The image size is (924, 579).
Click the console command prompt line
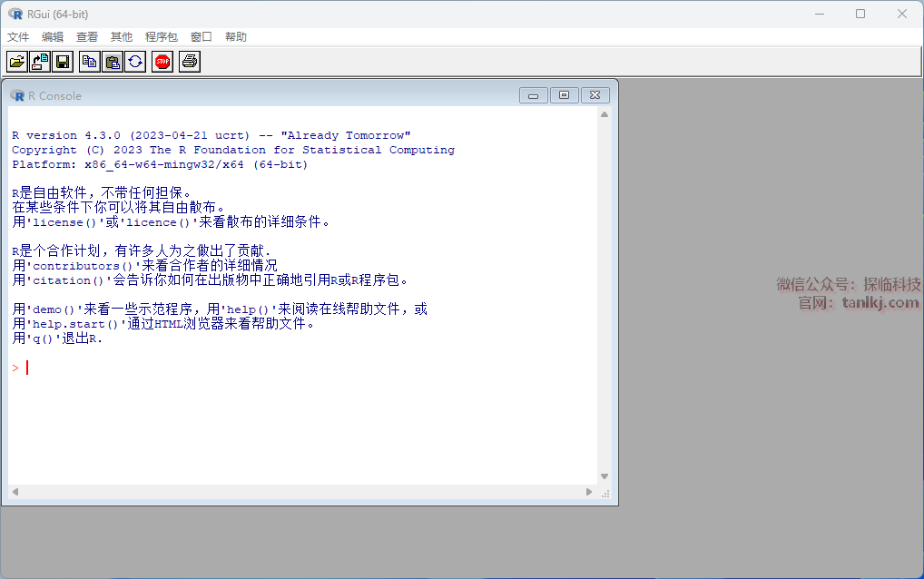click(x=301, y=368)
